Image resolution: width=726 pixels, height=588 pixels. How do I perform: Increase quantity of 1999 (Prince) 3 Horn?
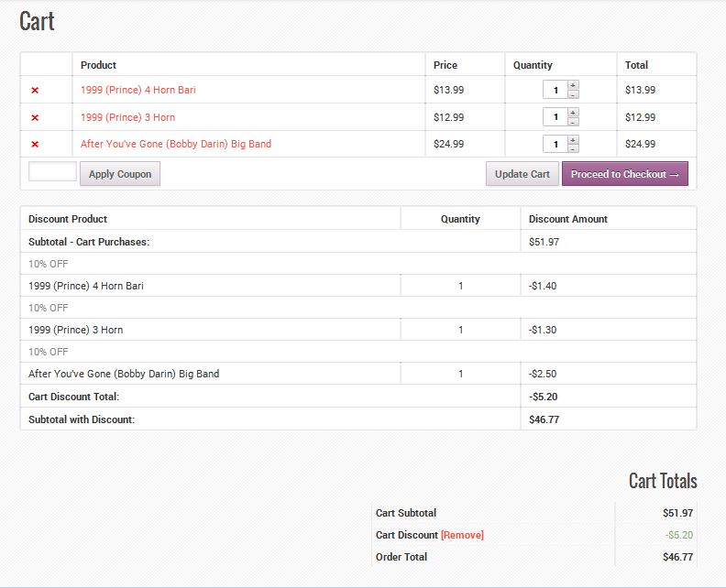(x=573, y=113)
